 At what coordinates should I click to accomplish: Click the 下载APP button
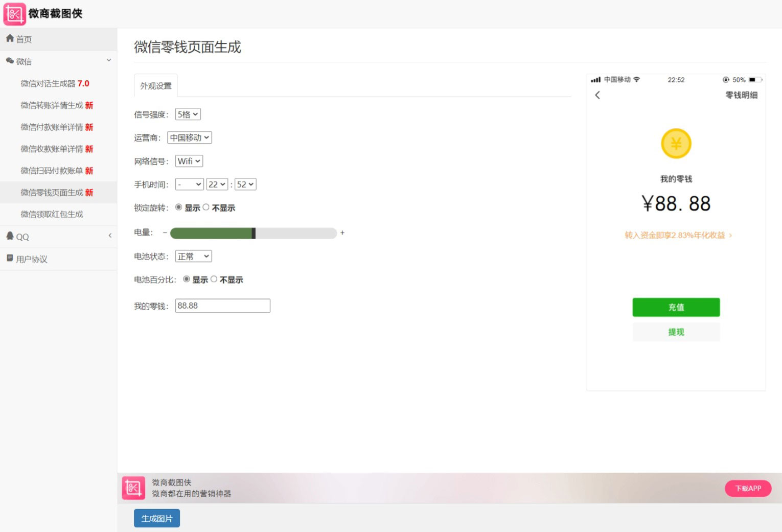pyautogui.click(x=748, y=489)
